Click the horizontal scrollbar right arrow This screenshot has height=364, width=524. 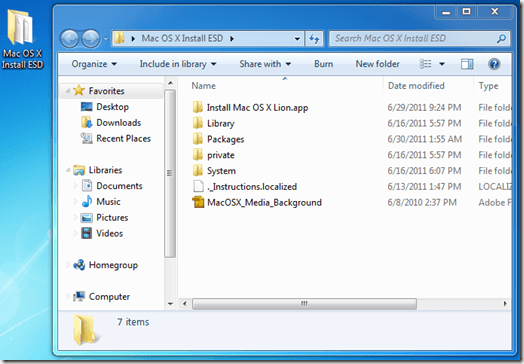tap(505, 304)
